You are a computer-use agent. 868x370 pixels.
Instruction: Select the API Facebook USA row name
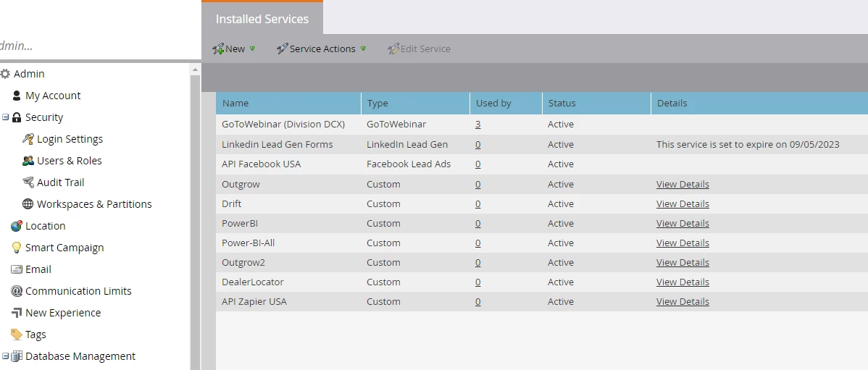[x=262, y=164]
